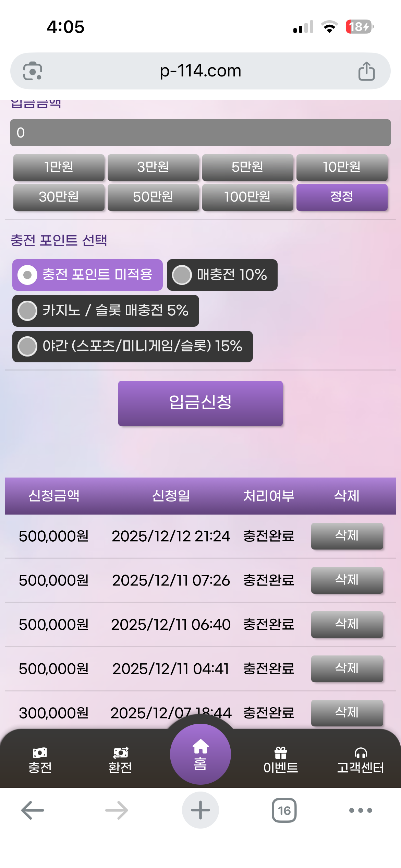
Task: Open the 이벤트 gift tab
Action: click(280, 760)
